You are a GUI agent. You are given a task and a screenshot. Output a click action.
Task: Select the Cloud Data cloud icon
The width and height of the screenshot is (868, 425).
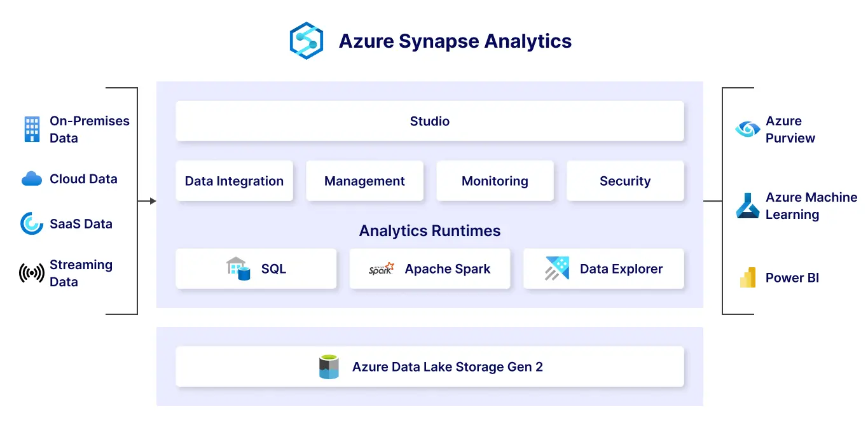pos(31,179)
